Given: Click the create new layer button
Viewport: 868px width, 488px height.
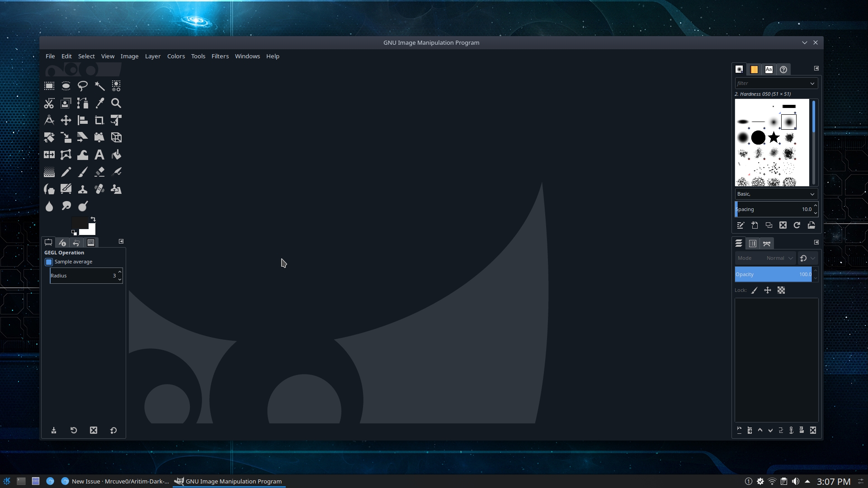Looking at the screenshot, I should [x=739, y=430].
